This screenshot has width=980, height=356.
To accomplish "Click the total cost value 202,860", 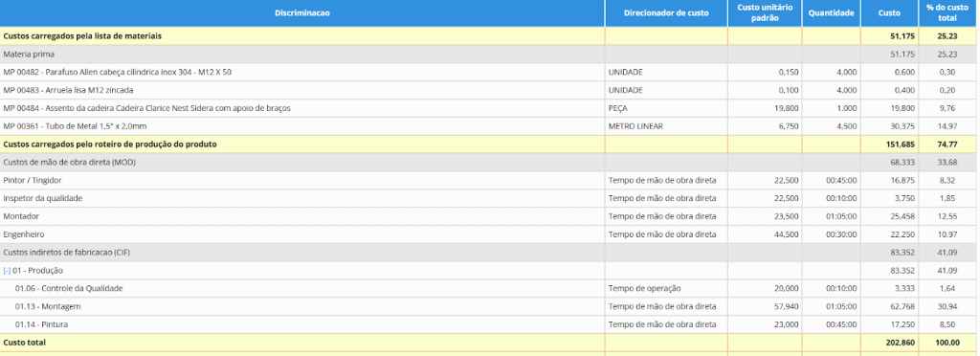I will click(901, 343).
